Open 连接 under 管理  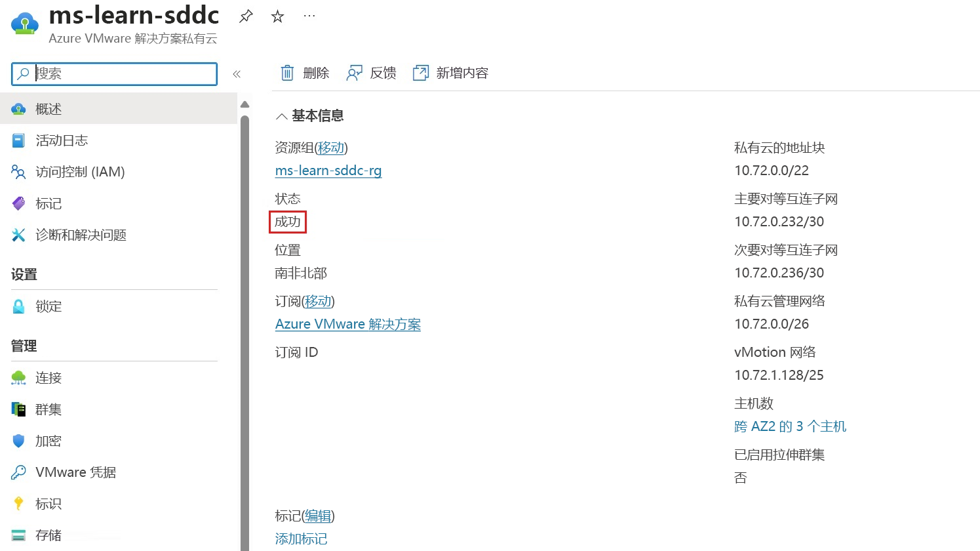(x=49, y=378)
